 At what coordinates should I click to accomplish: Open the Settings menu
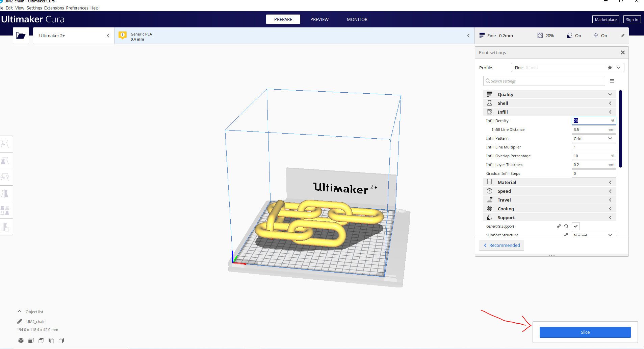coord(34,8)
